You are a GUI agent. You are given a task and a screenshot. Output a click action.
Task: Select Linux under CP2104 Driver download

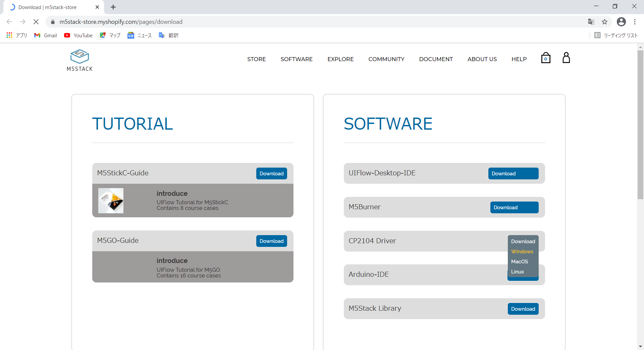[517, 272]
